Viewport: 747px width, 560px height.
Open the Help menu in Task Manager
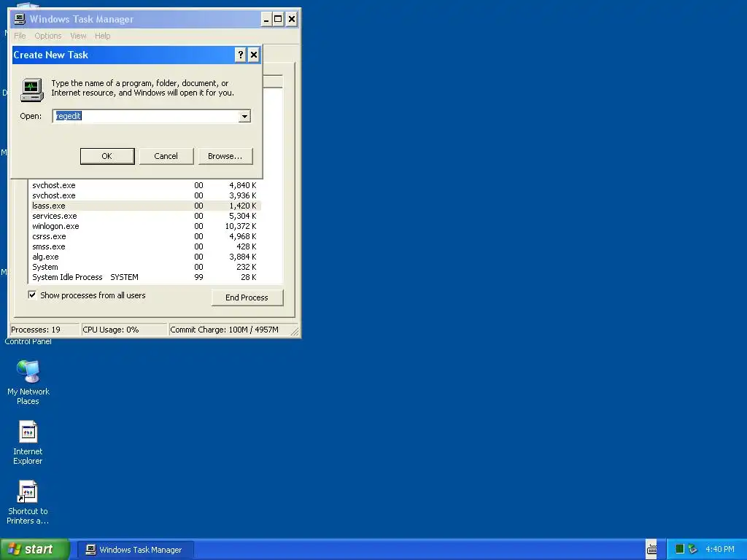[102, 36]
